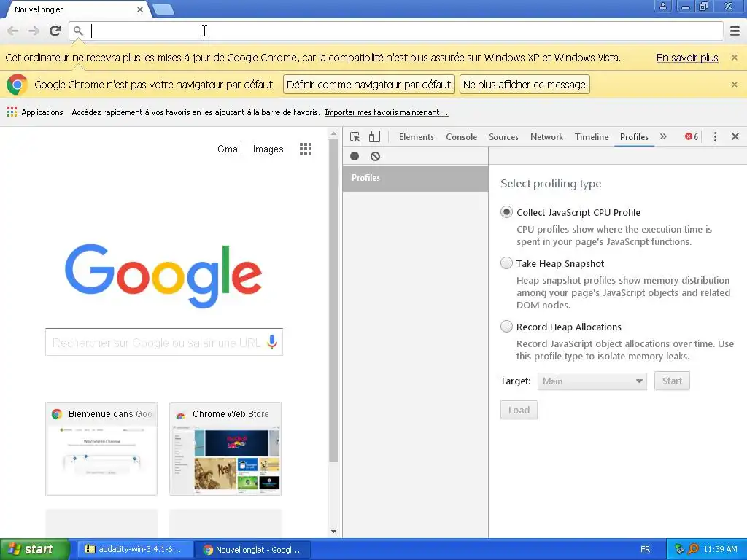Start voice search with the microphone icon
The height and width of the screenshot is (560, 747).
[272, 342]
